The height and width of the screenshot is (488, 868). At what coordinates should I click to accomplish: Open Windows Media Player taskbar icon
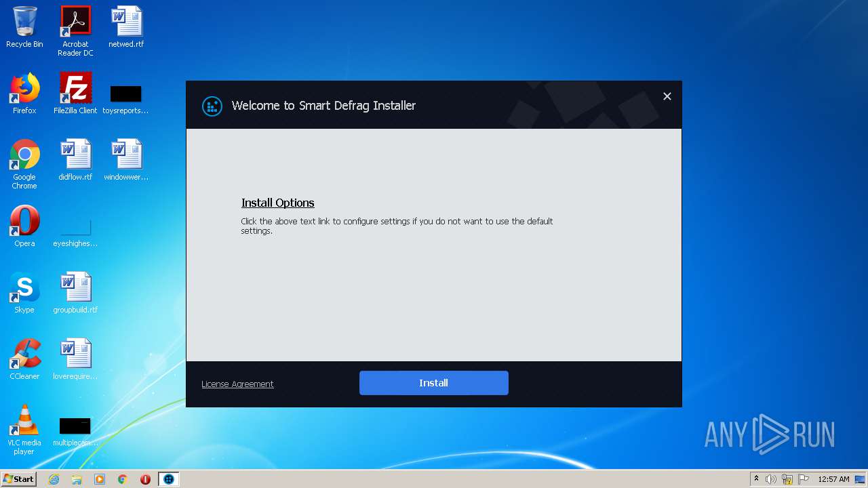pyautogui.click(x=100, y=479)
